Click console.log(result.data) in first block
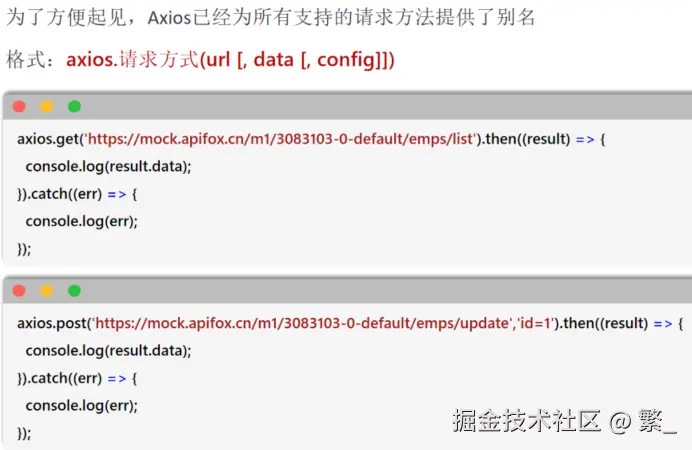This screenshot has height=450, width=692. point(109,167)
